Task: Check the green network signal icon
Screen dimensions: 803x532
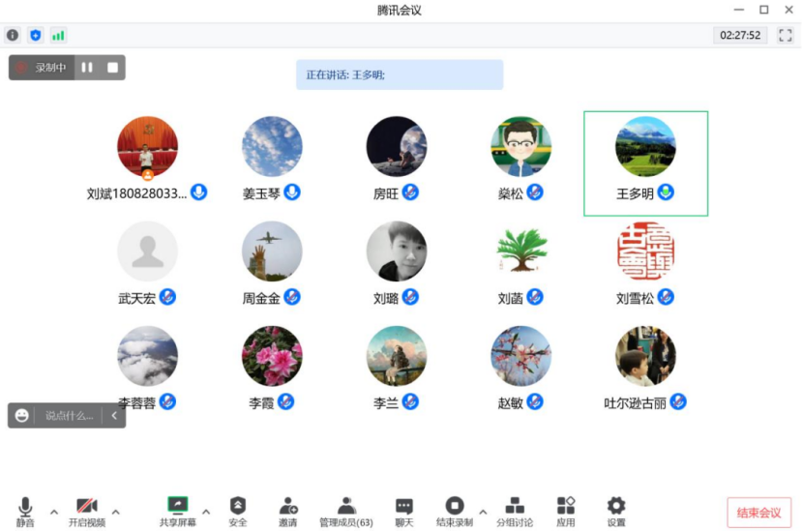Action: click(58, 35)
